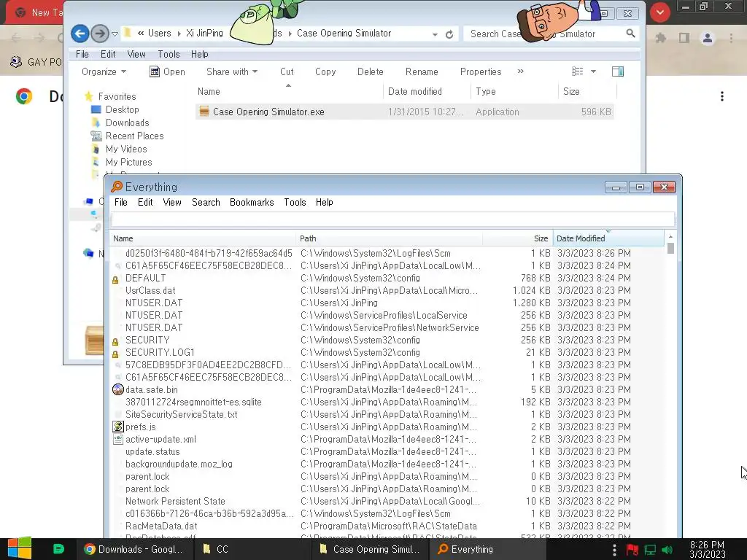Click the Everything vertical scrollbar thumb
The image size is (747, 560).
point(671,248)
